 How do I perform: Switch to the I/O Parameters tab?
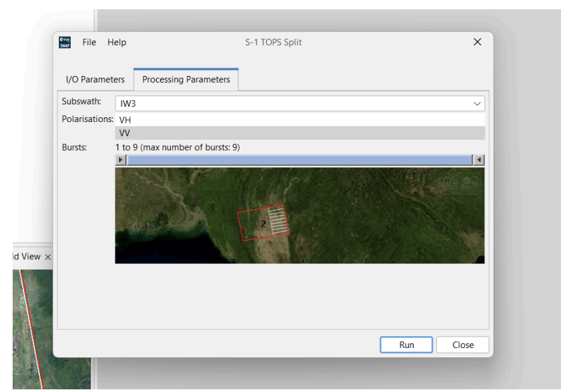(95, 79)
